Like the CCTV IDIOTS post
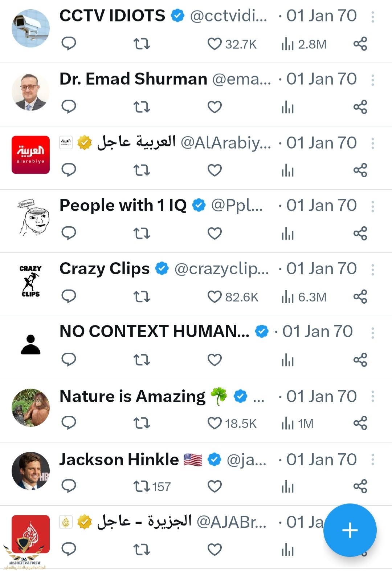This screenshot has height=571, width=392. pos(215,44)
